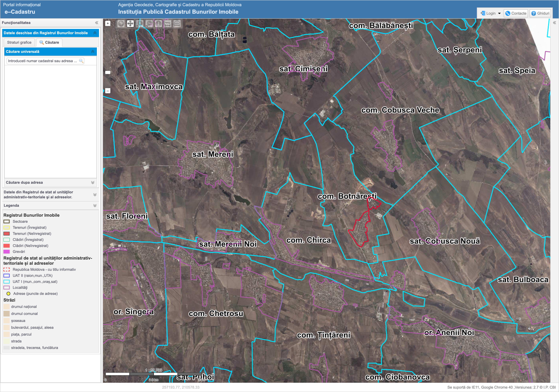Enable the feature info tool
Viewport: 559px width, 392px height.
[x=158, y=24]
